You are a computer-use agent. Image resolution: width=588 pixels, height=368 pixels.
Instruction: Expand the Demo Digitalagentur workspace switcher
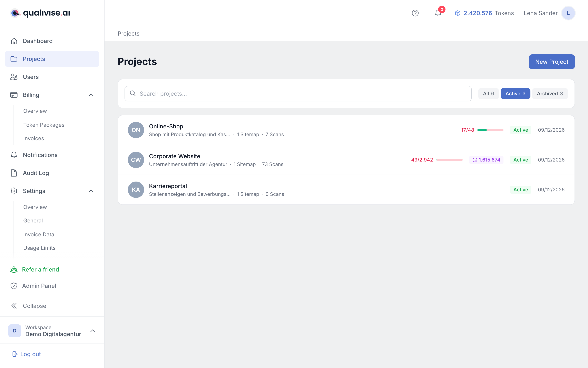coord(92,331)
